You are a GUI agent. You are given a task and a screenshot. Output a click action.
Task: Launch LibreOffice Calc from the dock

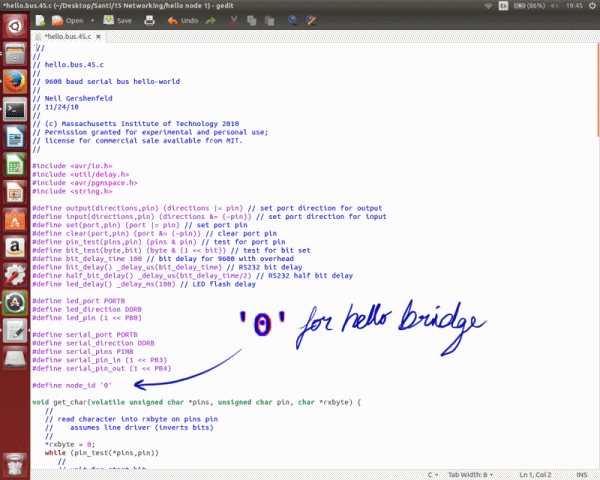pos(15,165)
